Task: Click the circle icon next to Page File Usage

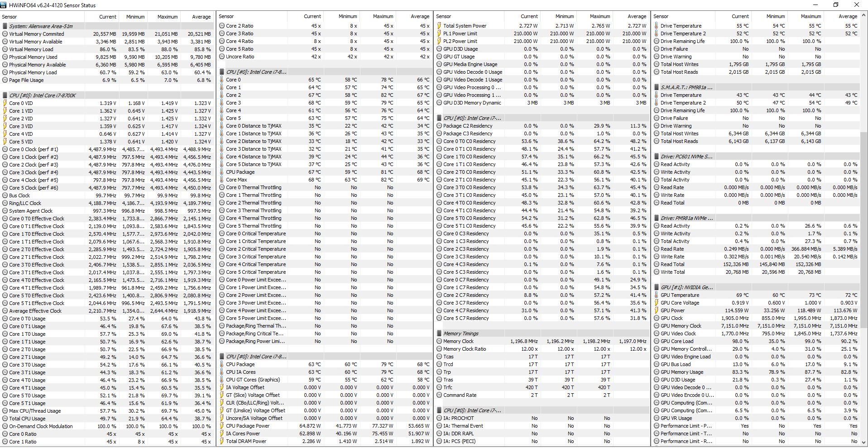Action: click(5, 80)
